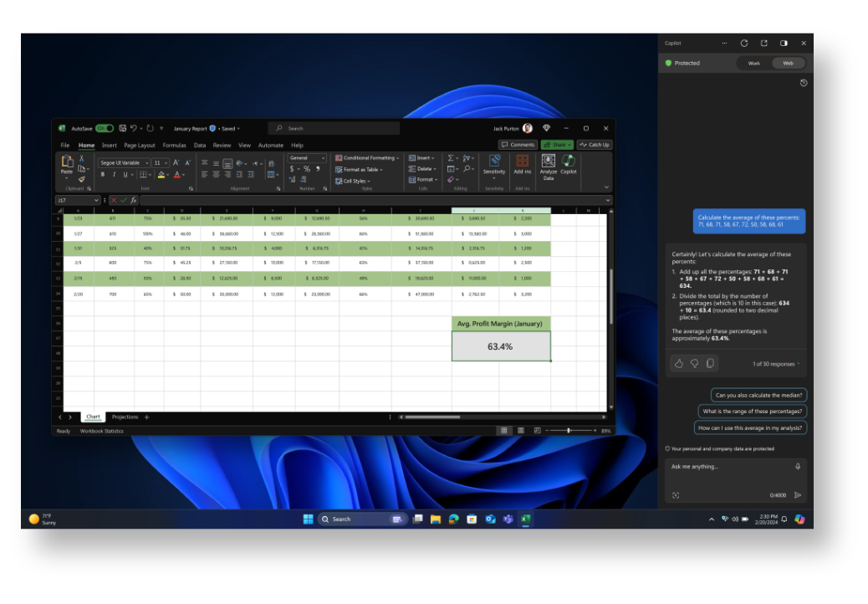The image size is (868, 604).
Task: Click the Share button
Action: click(x=557, y=145)
